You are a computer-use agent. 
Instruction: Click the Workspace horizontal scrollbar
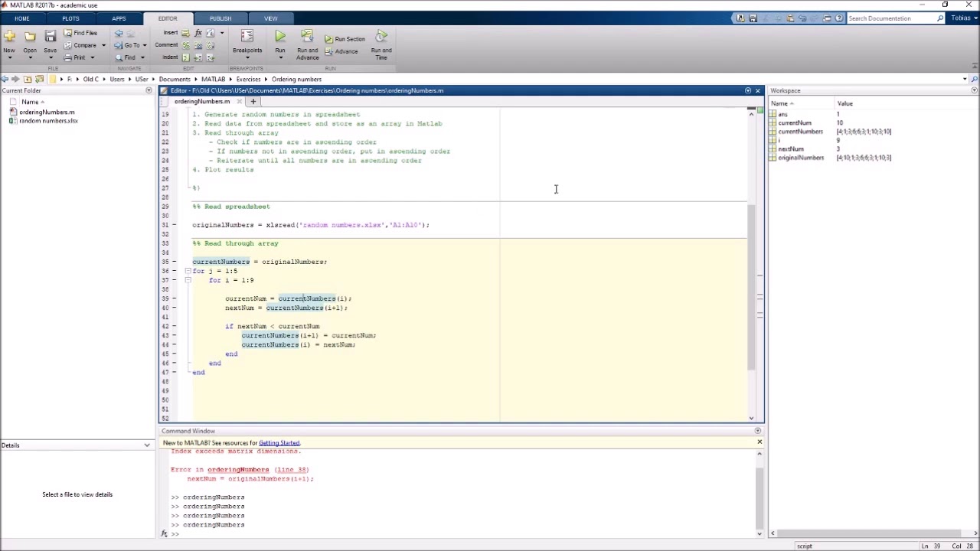(x=869, y=533)
